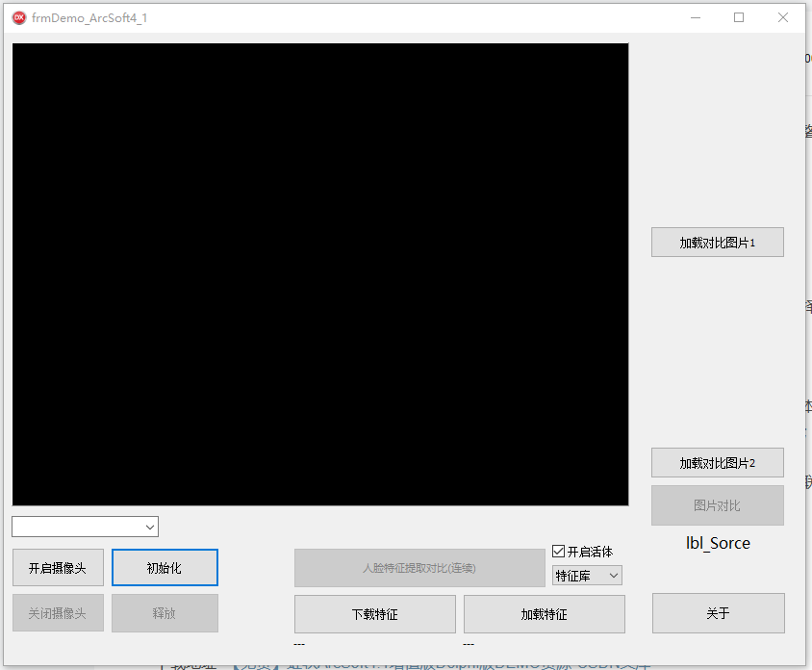Open the 关于 dialog
The width and height of the screenshot is (812, 670).
(718, 613)
